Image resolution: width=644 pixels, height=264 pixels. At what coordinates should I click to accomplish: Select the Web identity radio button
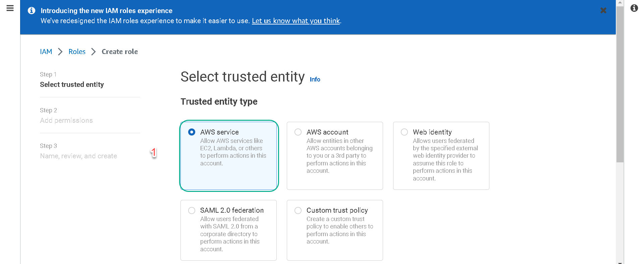click(x=404, y=132)
